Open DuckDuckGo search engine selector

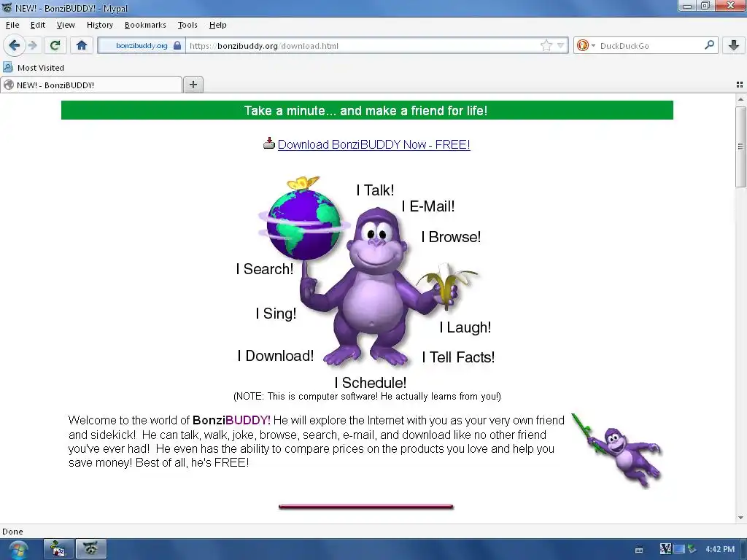586,46
